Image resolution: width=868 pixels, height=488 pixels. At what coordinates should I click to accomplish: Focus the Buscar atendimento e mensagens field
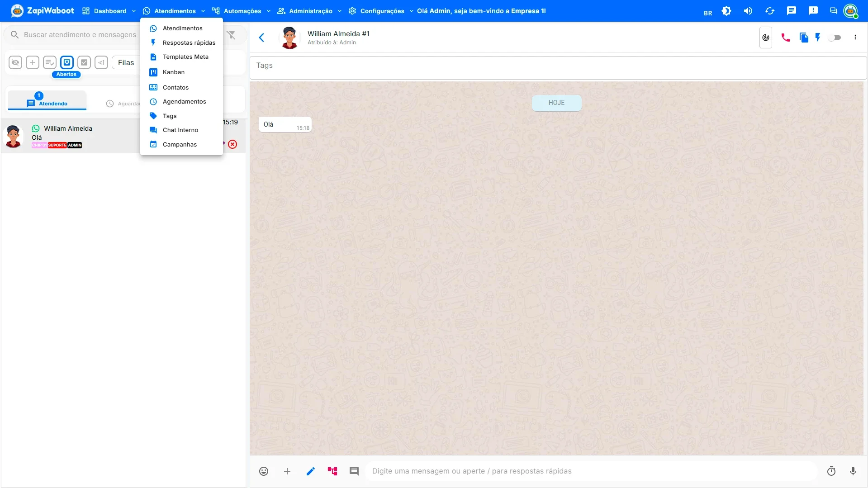click(x=80, y=35)
